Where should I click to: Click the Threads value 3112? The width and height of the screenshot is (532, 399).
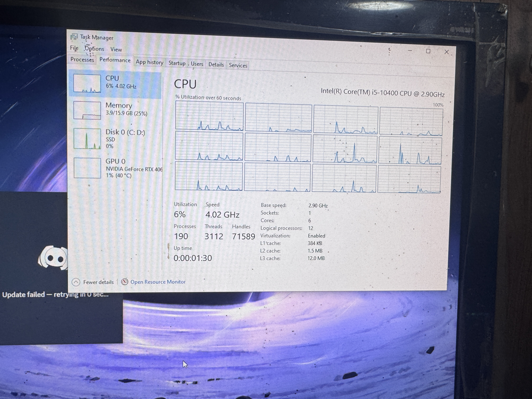214,236
